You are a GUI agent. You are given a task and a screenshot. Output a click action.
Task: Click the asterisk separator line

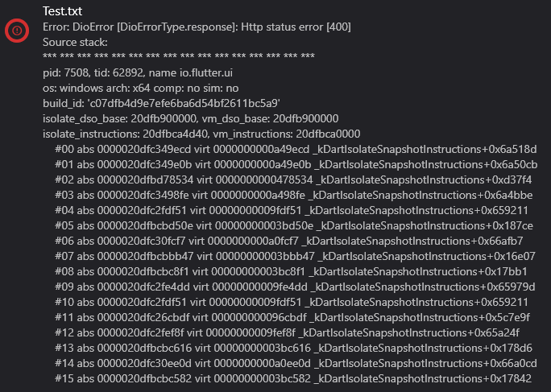pyautogui.click(x=179, y=56)
